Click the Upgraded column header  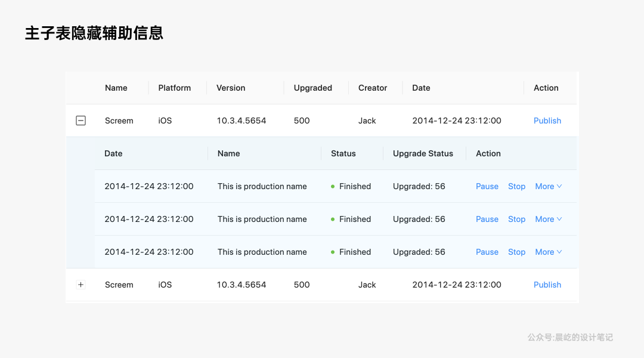pos(312,88)
